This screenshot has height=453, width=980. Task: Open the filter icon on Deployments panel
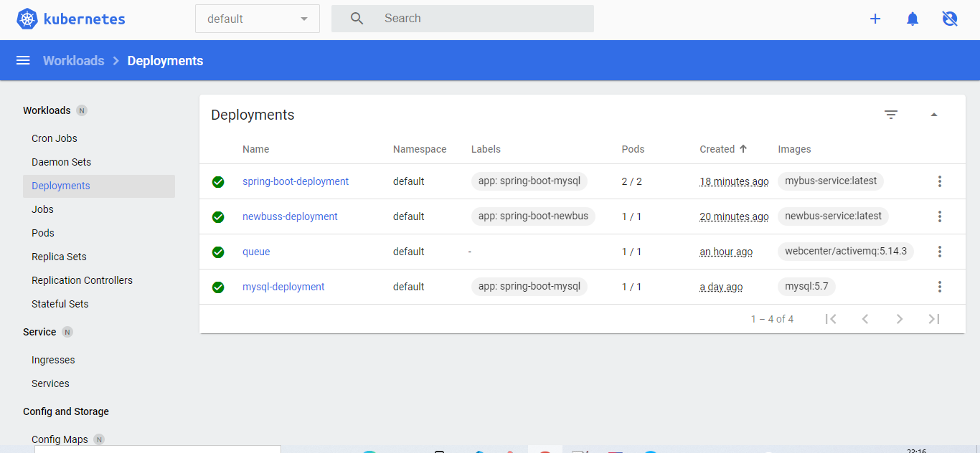click(890, 114)
